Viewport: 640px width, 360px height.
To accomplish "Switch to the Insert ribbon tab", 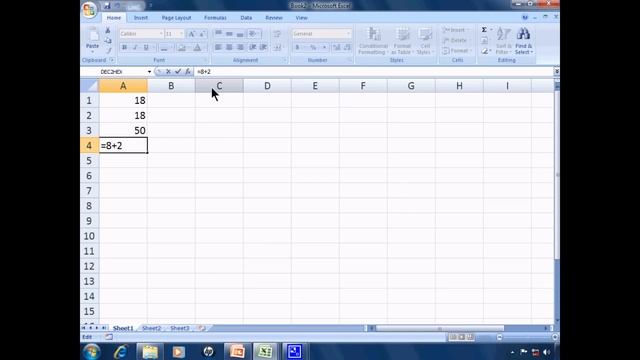I will tap(141, 18).
